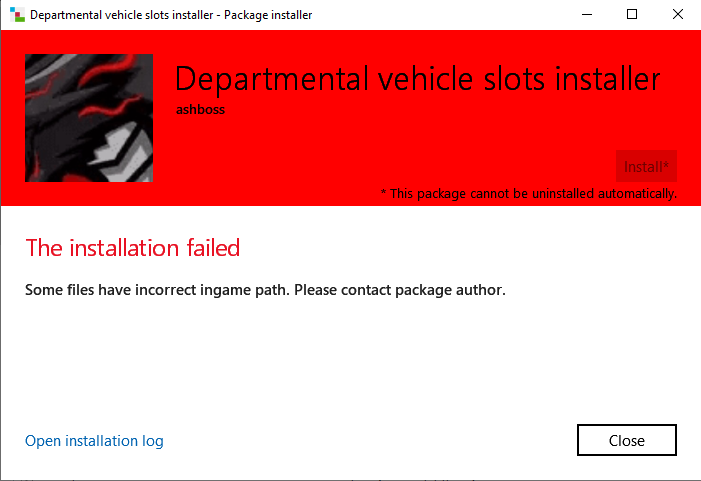Click the large 'Departmental vehicle slots installer' heading
This screenshot has height=481, width=701.
click(x=417, y=80)
